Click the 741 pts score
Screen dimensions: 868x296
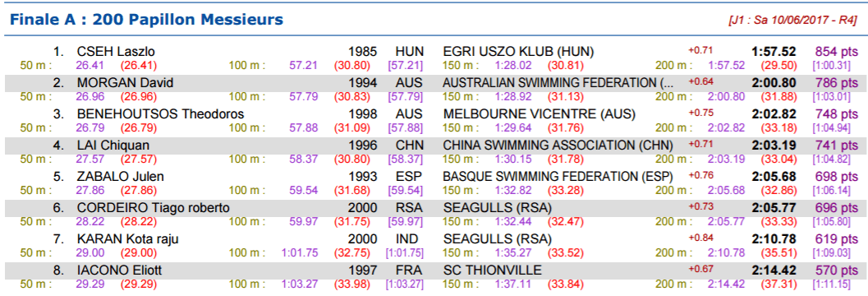point(836,146)
